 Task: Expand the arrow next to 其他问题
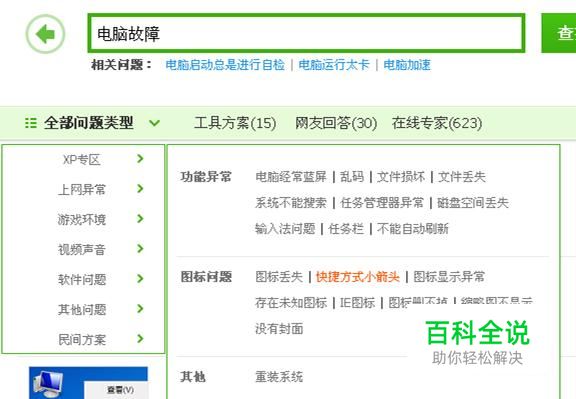(x=140, y=309)
